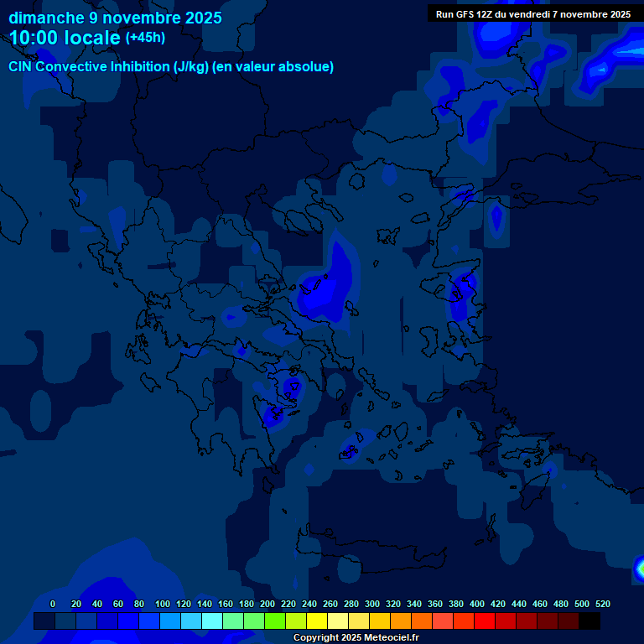Click the Copyright 2025 Meteociel.fr text
This screenshot has width=644, height=644.
pyautogui.click(x=356, y=638)
